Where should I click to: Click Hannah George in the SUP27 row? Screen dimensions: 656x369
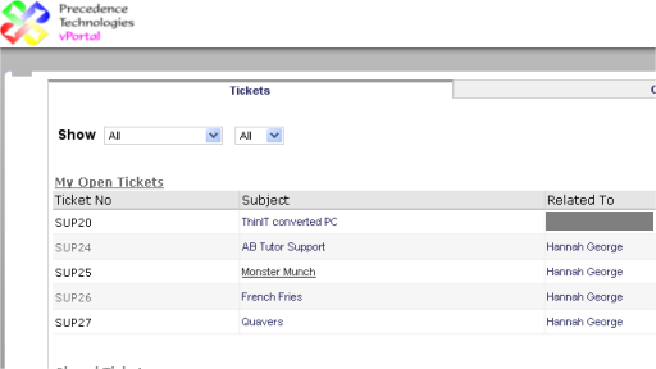pos(584,322)
